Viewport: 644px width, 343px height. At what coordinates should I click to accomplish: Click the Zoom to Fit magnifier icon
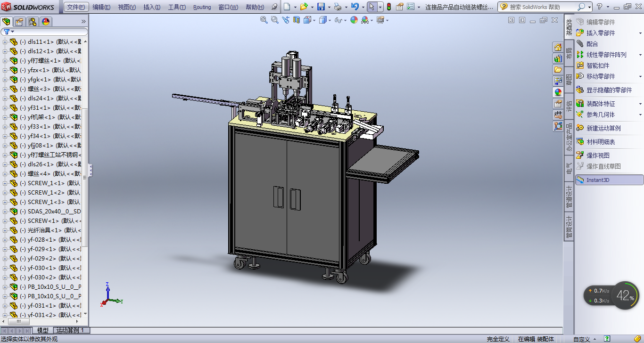click(264, 20)
